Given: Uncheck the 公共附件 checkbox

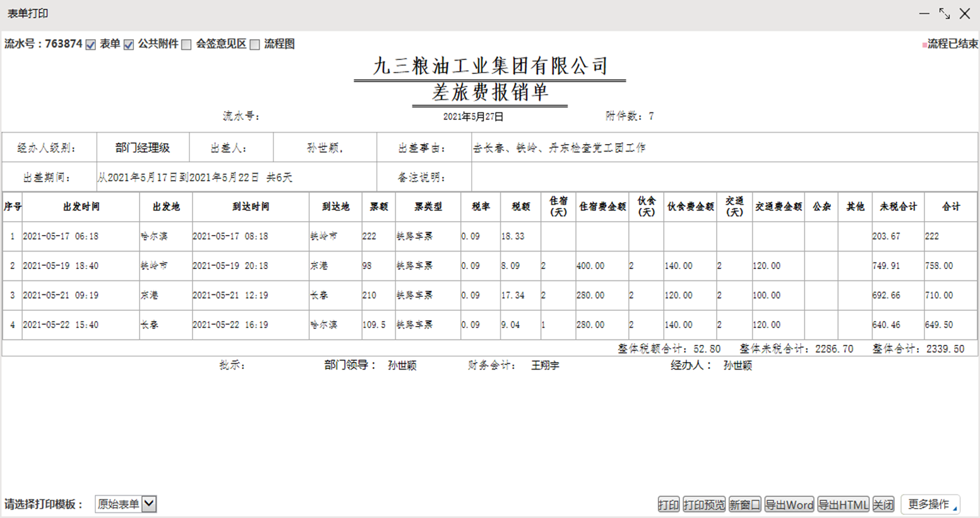Looking at the screenshot, I should pos(129,44).
